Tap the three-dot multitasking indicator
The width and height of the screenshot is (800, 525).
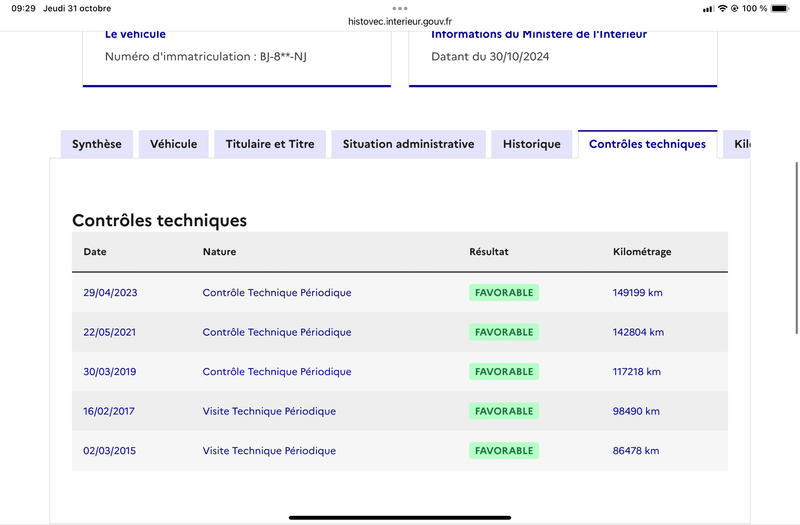(x=400, y=8)
